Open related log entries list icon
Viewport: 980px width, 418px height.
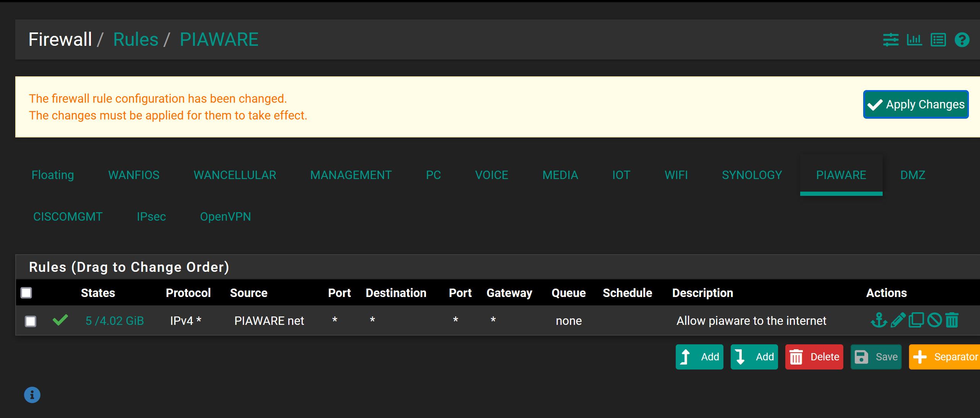[x=938, y=40]
